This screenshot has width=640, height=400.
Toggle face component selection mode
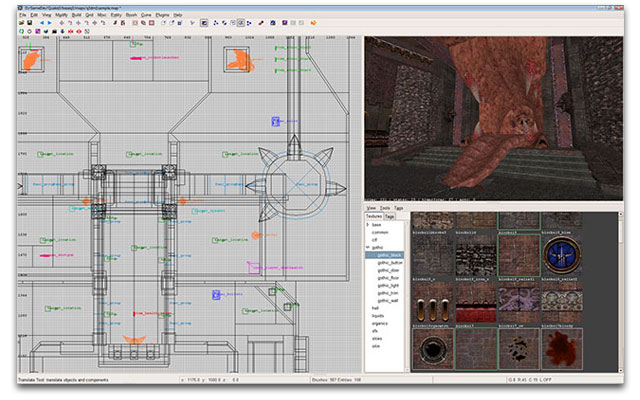click(x=180, y=23)
